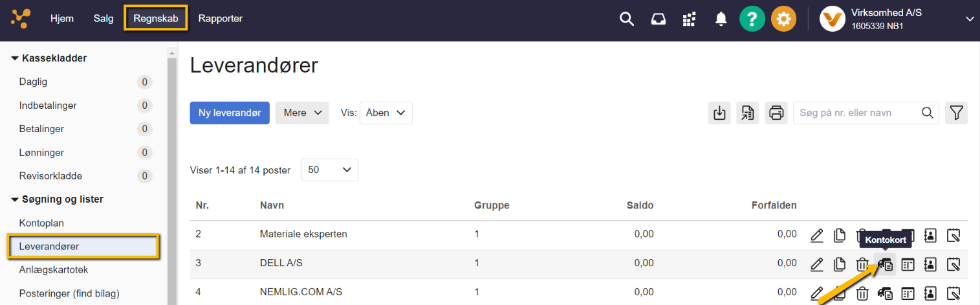The width and height of the screenshot is (980, 305).
Task: Copy the DELL A/S supplier row
Action: (840, 264)
